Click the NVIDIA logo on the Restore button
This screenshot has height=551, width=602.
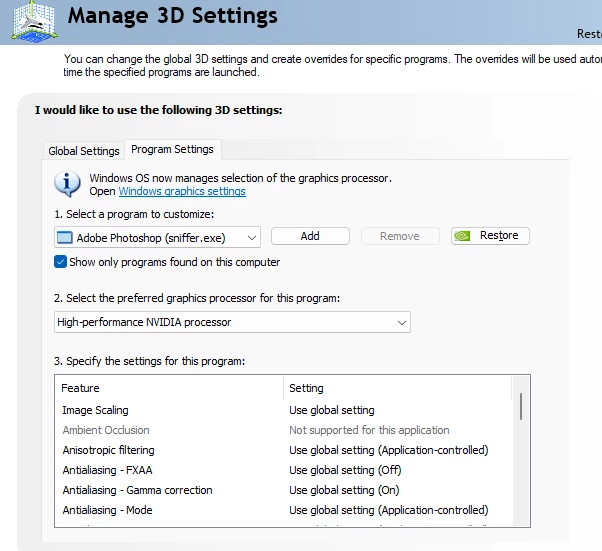coord(462,236)
